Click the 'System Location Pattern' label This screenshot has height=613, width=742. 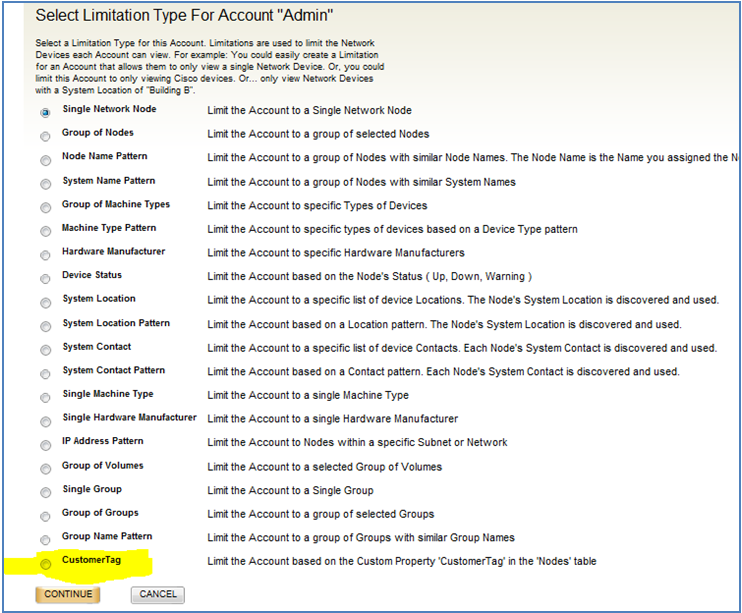(x=116, y=323)
